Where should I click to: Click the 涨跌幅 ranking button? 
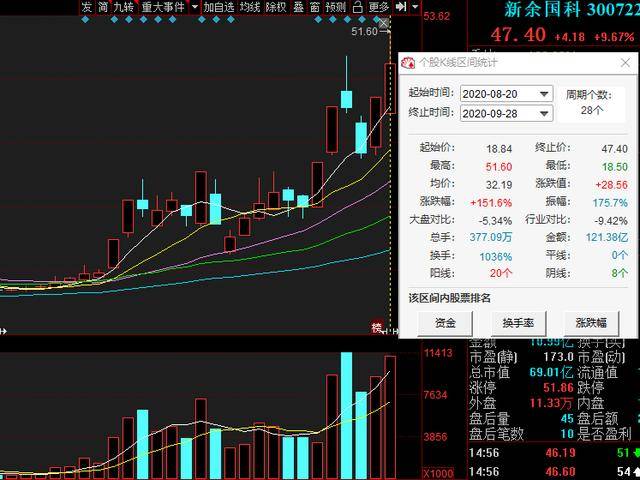(591, 323)
